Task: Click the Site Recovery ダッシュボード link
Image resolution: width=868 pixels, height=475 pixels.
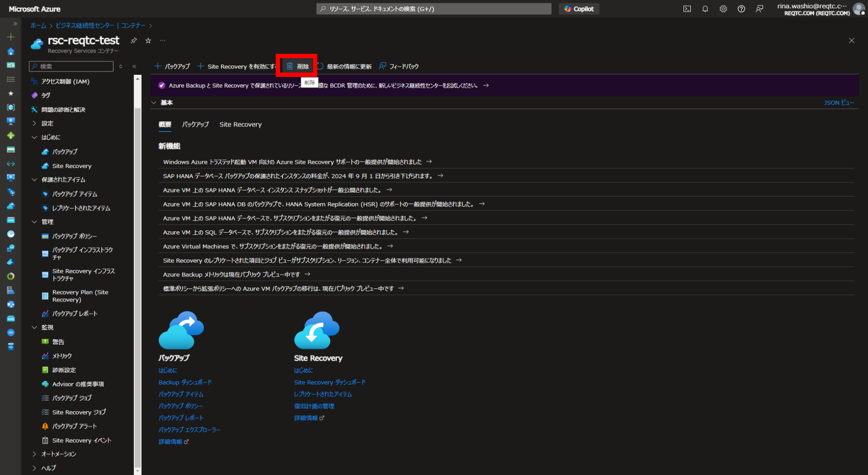Action: coord(330,382)
